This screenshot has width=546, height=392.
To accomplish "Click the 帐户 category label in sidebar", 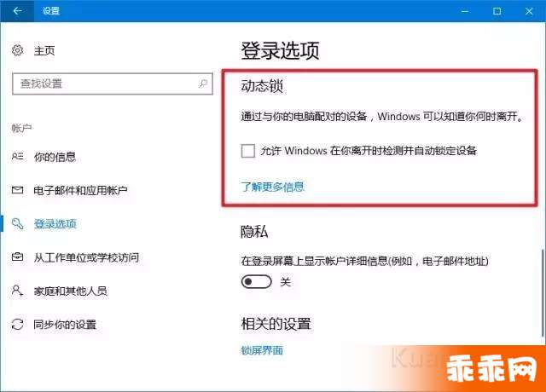I will coord(21,128).
